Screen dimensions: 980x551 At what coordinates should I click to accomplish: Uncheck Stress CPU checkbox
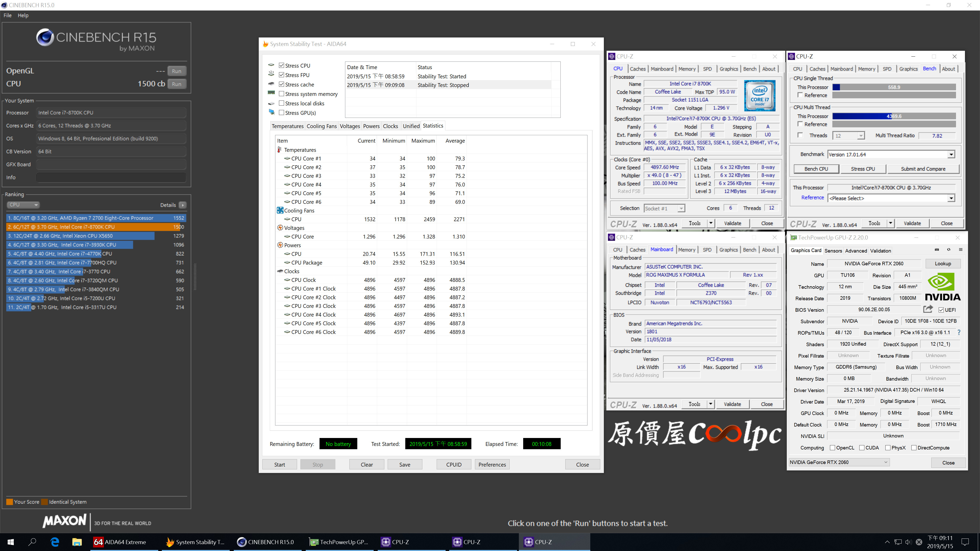coord(281,65)
